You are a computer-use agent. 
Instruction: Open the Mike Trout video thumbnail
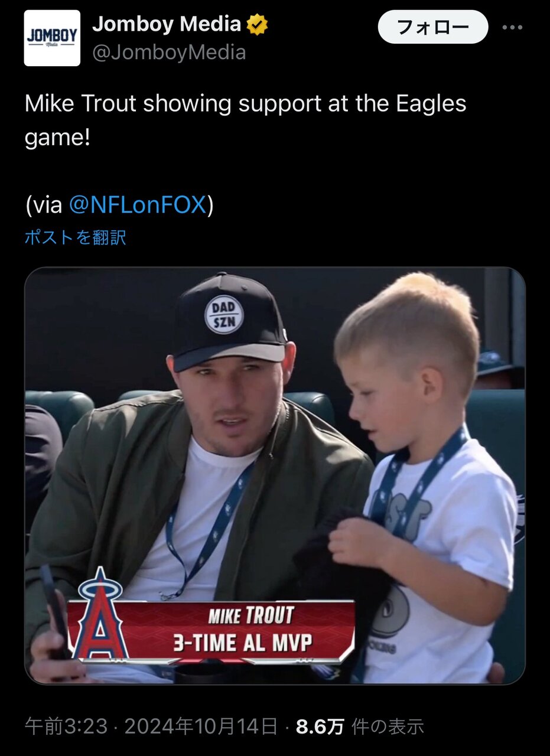tap(275, 476)
